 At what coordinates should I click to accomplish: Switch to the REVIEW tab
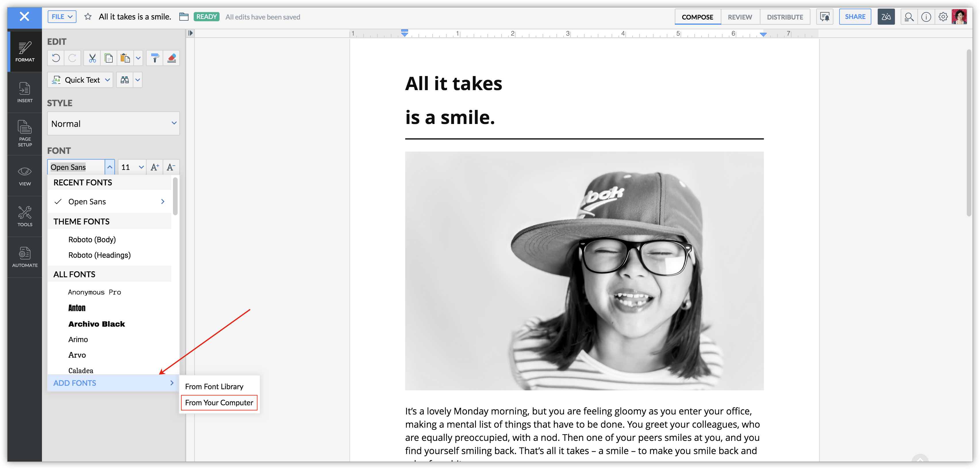coord(739,17)
